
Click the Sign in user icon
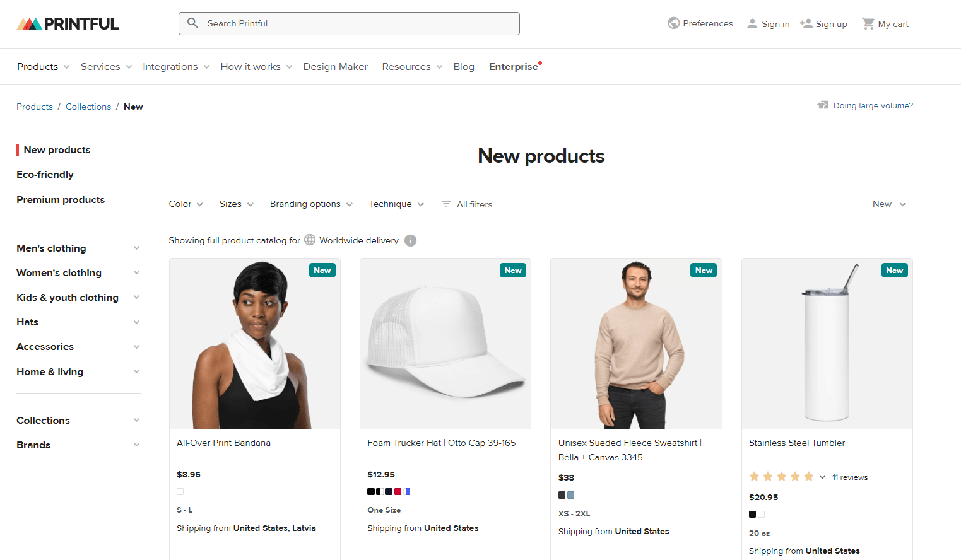752,23
